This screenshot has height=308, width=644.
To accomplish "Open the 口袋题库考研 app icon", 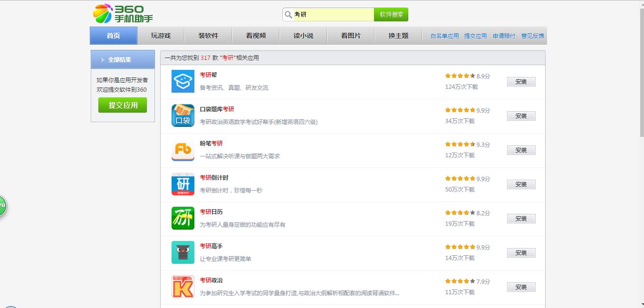I will coord(183,115).
